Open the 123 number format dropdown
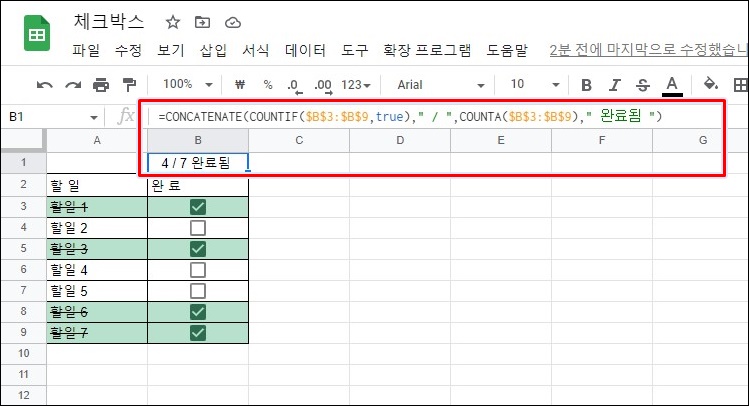The image size is (749, 406). point(356,85)
